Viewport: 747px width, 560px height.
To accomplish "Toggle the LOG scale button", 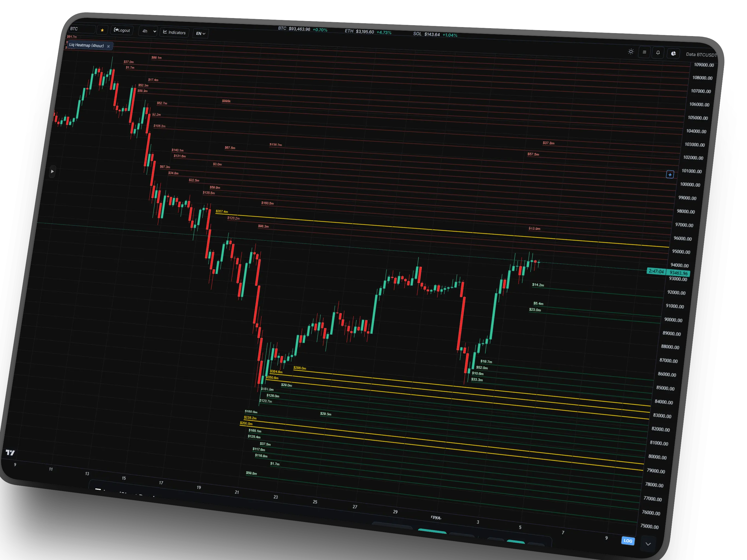I will pos(628,541).
